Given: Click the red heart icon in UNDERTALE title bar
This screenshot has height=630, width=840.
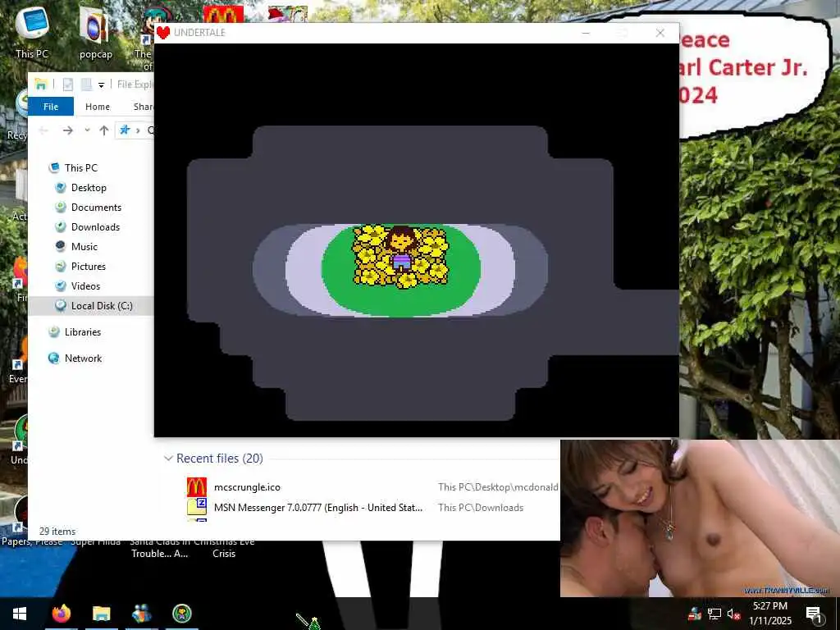Looking at the screenshot, I should (163, 33).
